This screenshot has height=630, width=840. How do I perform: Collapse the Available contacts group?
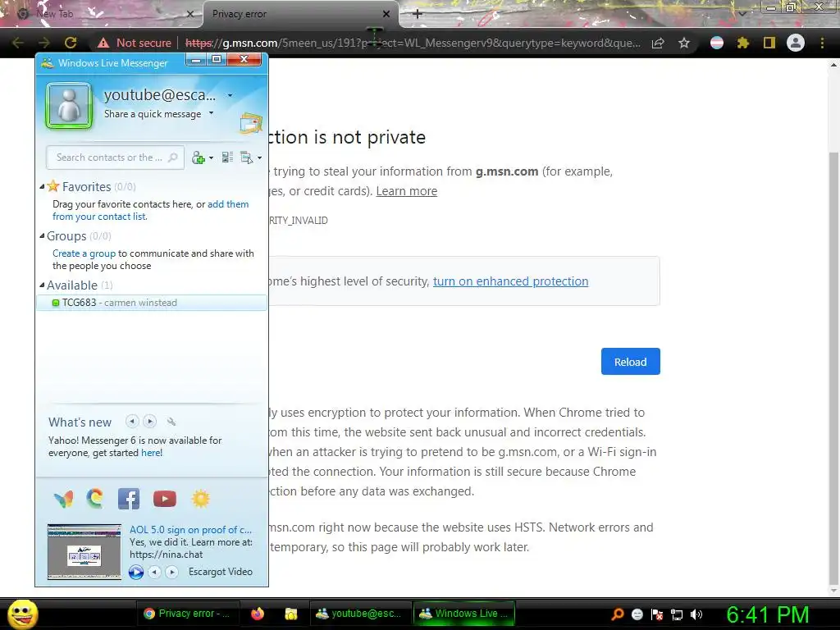pos(42,285)
